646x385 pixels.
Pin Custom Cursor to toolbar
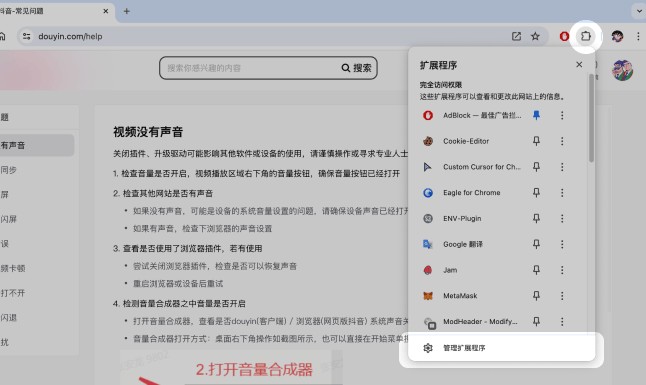[x=536, y=167]
